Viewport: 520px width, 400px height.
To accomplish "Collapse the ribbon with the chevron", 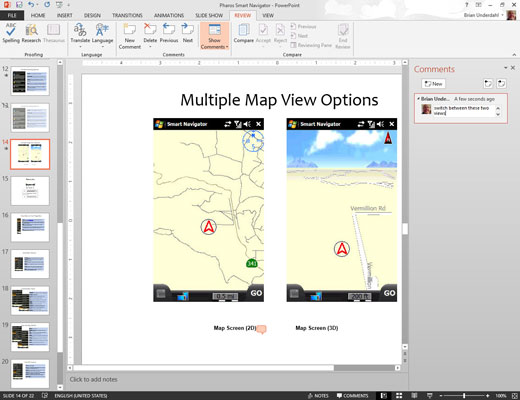I will click(x=514, y=55).
